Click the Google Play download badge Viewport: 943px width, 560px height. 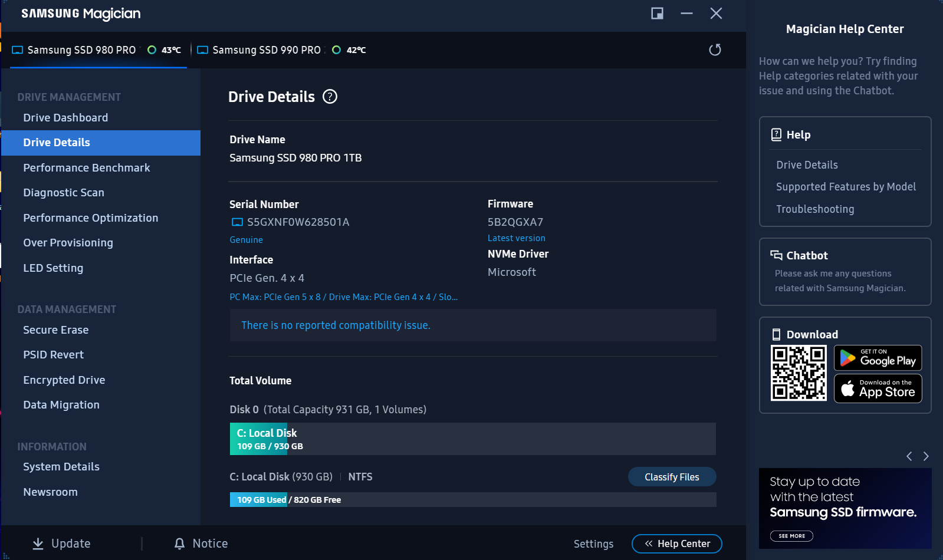coord(878,358)
